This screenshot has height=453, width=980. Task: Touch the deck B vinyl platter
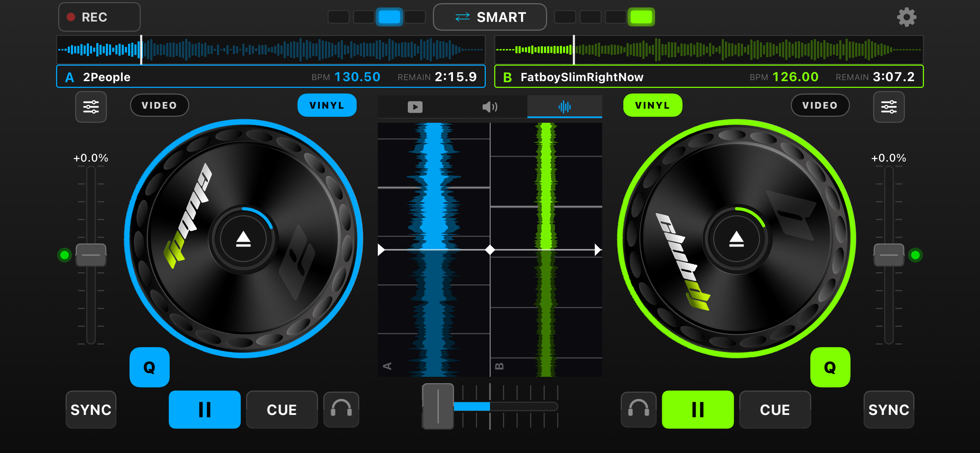pyautogui.click(x=736, y=239)
